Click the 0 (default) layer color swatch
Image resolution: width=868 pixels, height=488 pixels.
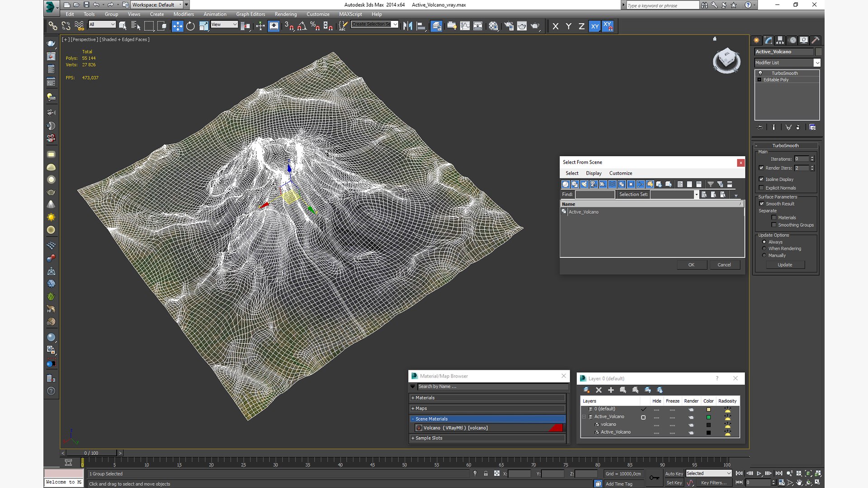click(x=708, y=410)
